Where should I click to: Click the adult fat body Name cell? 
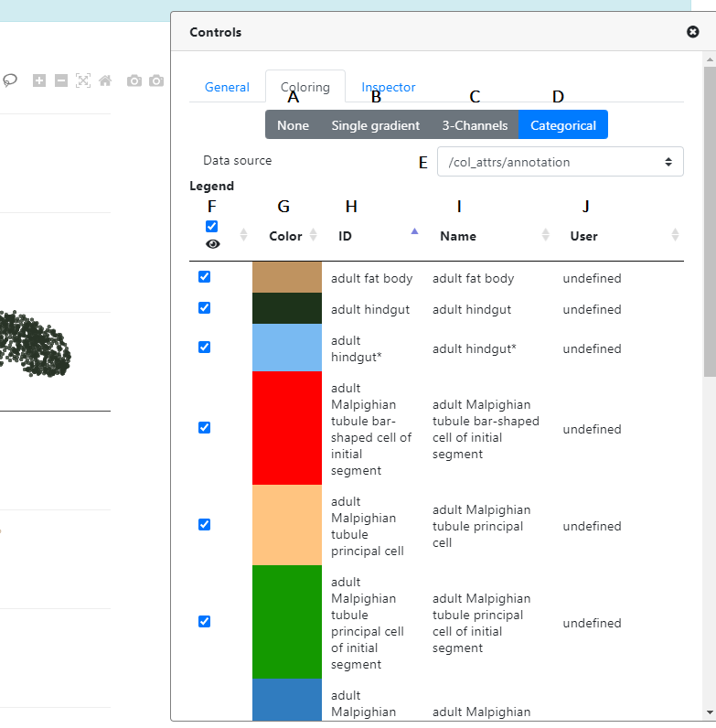pos(473,278)
